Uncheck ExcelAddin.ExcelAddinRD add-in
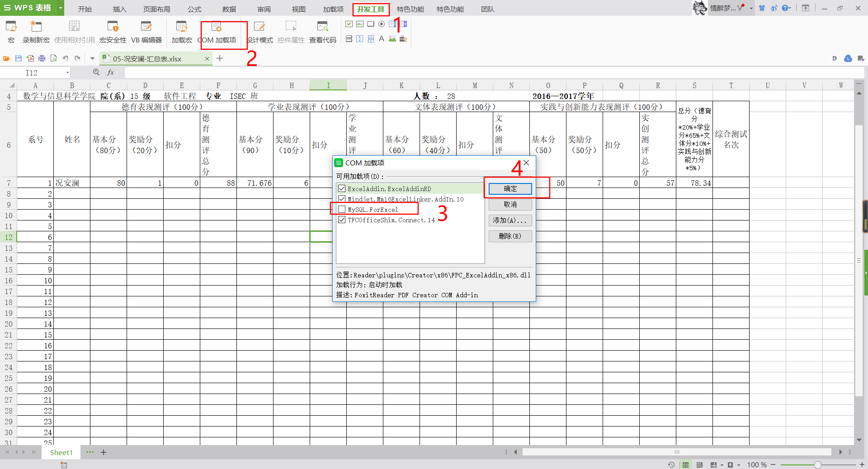 342,189
